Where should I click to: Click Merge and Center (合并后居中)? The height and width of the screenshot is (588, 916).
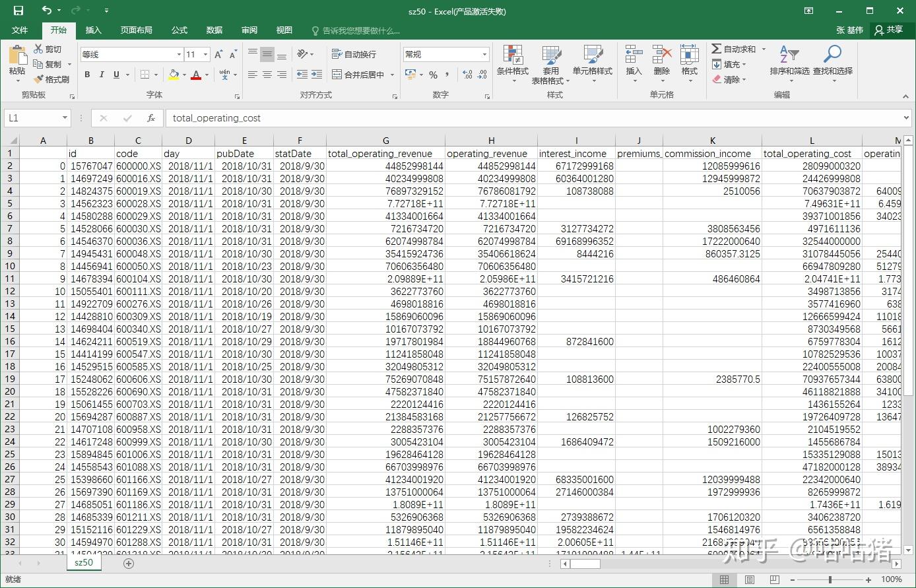click(358, 75)
